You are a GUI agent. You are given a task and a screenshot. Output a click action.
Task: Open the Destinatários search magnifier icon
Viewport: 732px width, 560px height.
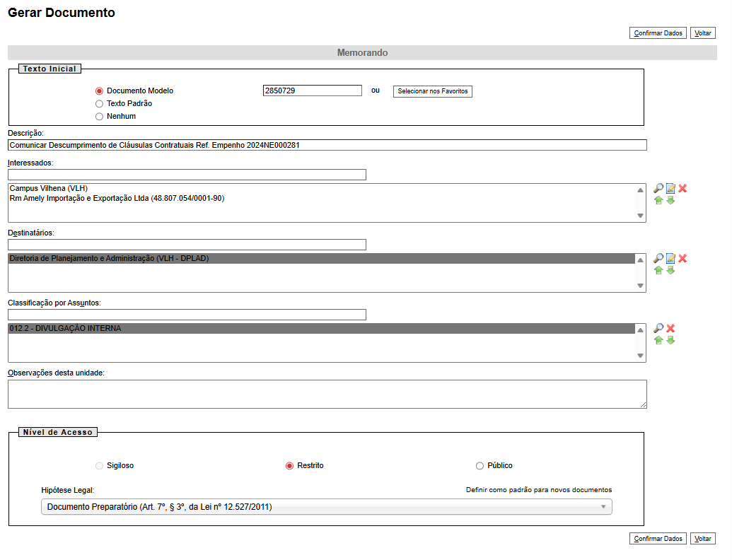[x=658, y=259]
